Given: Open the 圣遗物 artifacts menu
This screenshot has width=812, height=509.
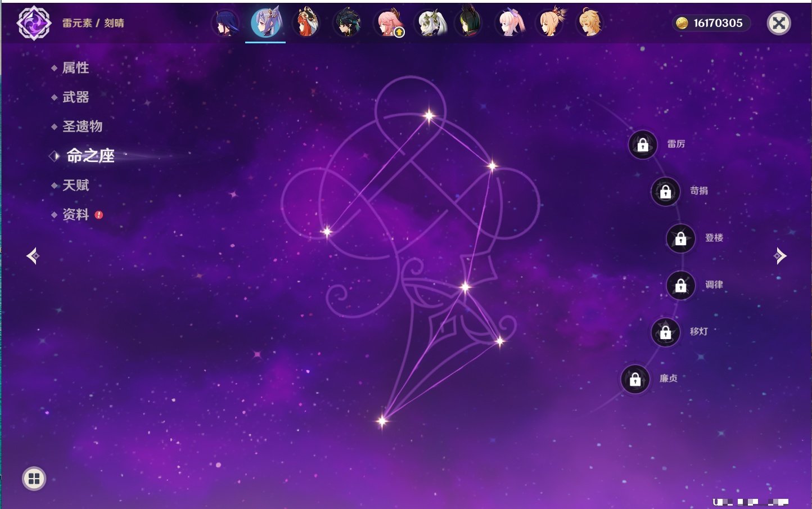Looking at the screenshot, I should 82,127.
